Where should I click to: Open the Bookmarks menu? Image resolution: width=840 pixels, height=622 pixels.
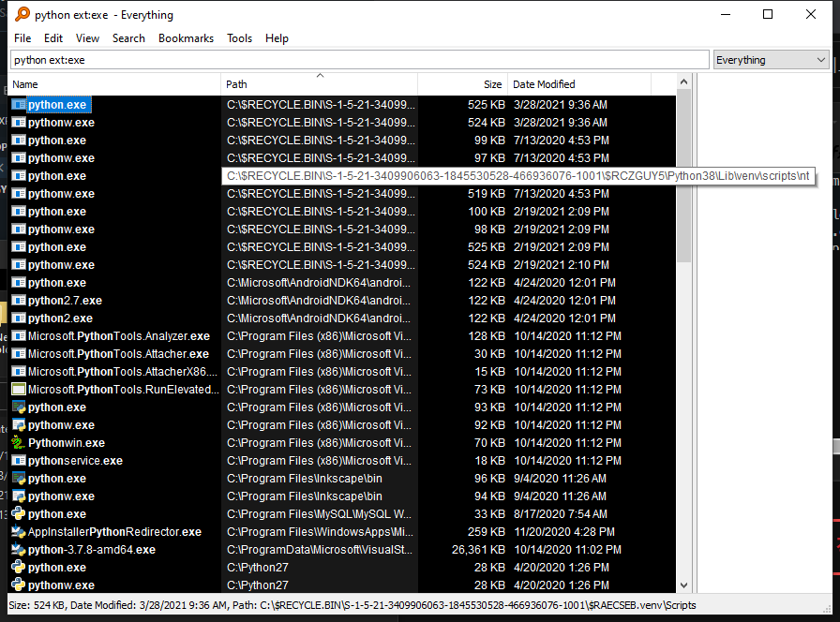pyautogui.click(x=186, y=38)
